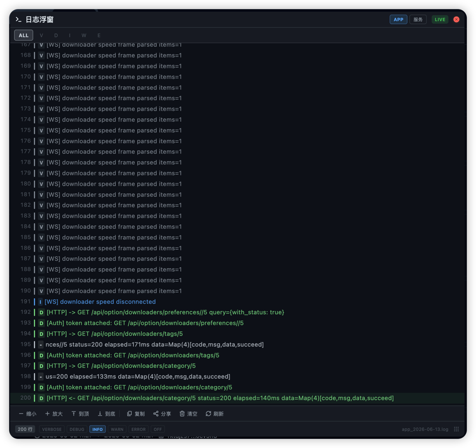Click the 放大 zoom-in icon
This screenshot has height=448, width=476.
tap(48, 414)
